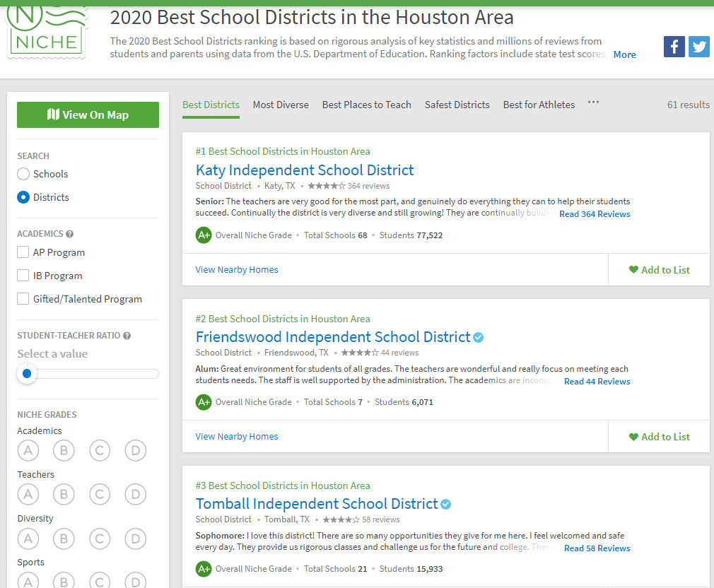The image size is (714, 588).
Task: Select the Districts search radio button
Action: [x=23, y=197]
